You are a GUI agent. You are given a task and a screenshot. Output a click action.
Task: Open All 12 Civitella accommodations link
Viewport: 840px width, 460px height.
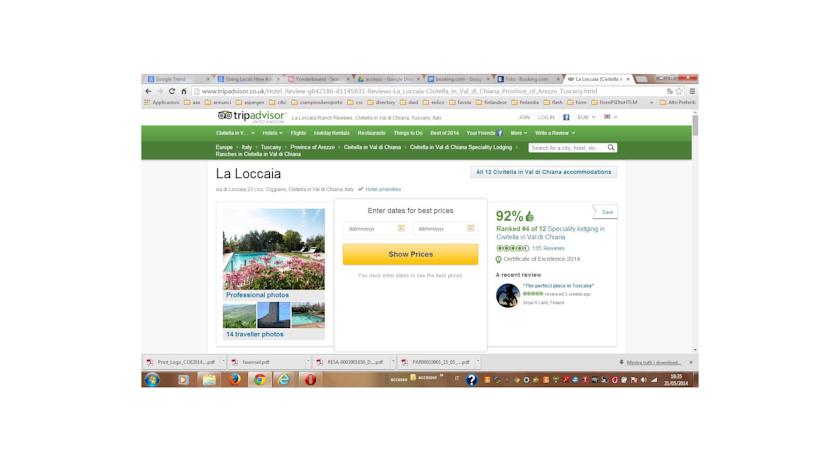(x=543, y=172)
